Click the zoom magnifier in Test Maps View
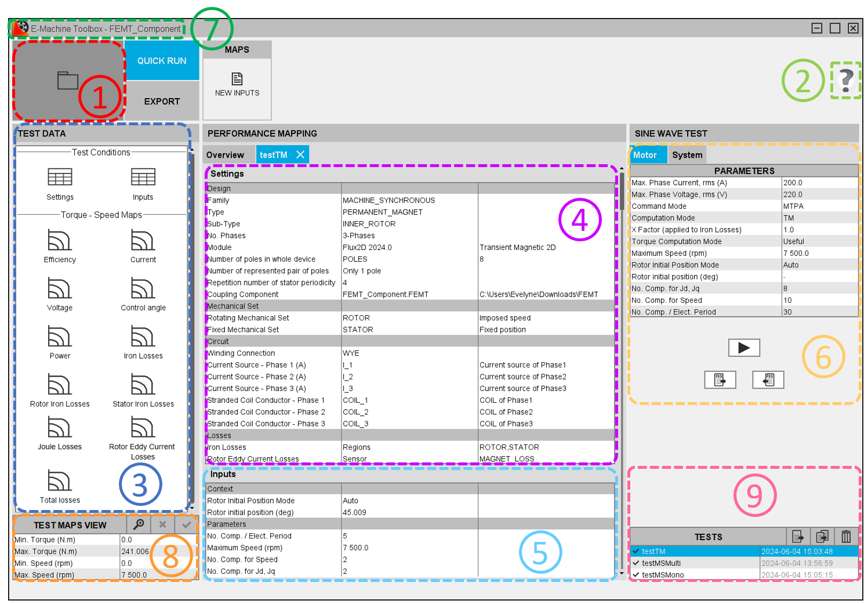This screenshot has width=868, height=604. 139,525
